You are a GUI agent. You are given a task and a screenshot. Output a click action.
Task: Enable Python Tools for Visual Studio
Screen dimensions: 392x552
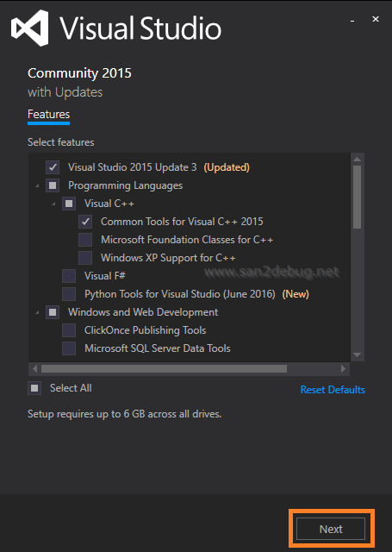tap(69, 294)
